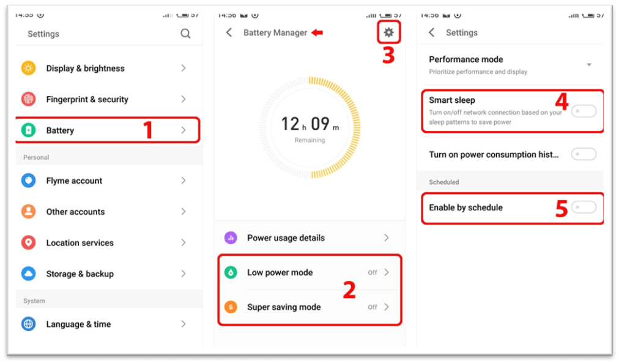Open the gear settings icon in Battery Manager
Image resolution: width=619 pixels, height=364 pixels.
pyautogui.click(x=388, y=32)
